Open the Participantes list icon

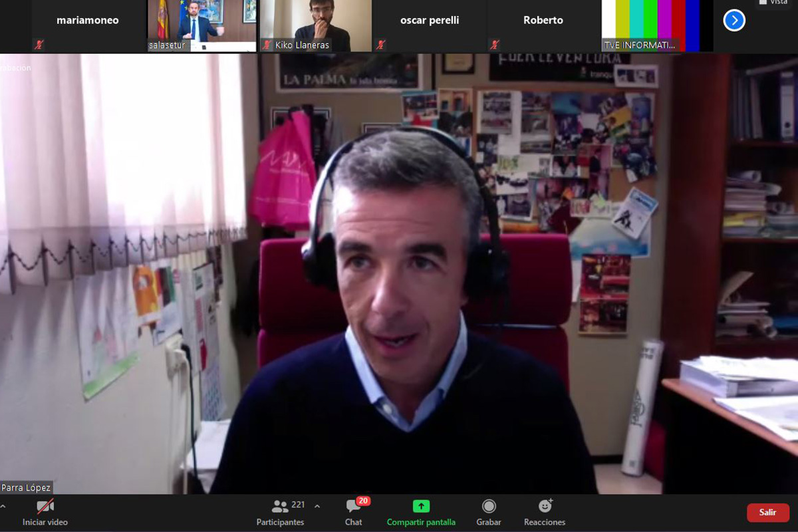(280, 506)
